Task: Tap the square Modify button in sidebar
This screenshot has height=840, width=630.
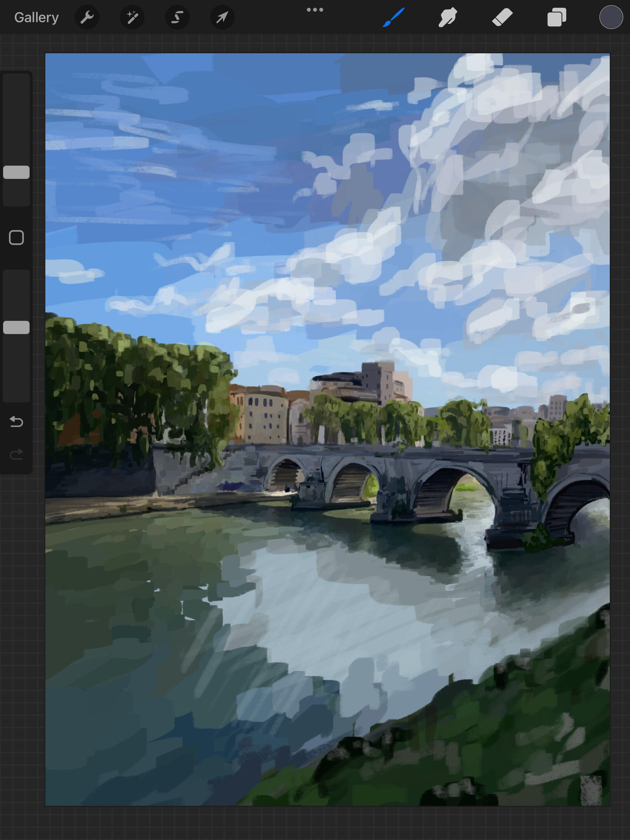Action: [x=16, y=238]
